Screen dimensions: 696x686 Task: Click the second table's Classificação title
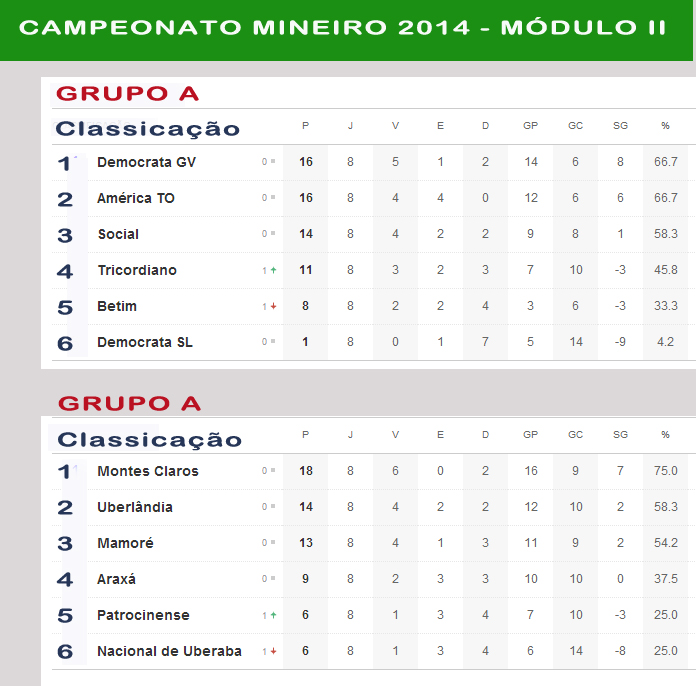150,440
